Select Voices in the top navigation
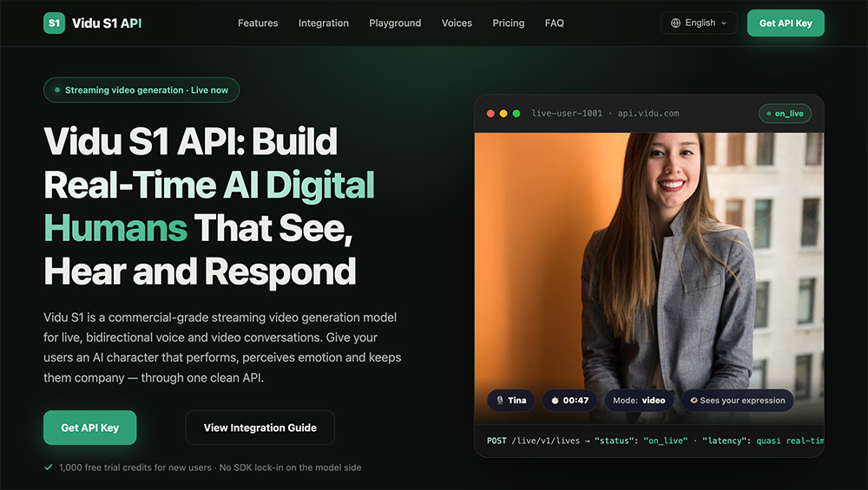 pos(457,23)
